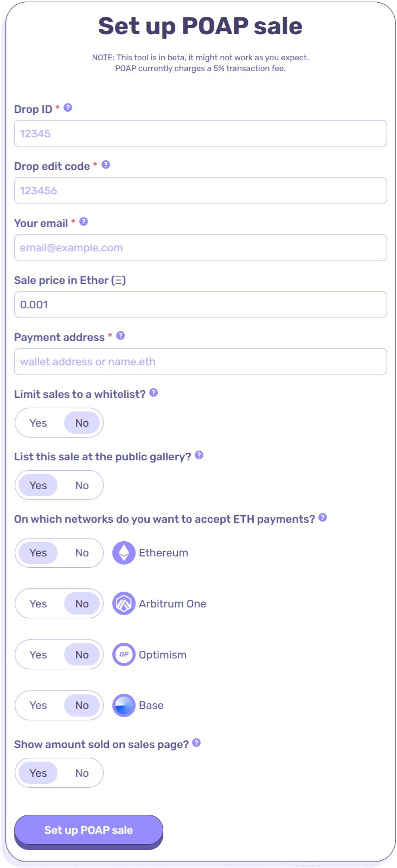
Task: Click the Ethereum network logo icon
Action: tap(124, 553)
